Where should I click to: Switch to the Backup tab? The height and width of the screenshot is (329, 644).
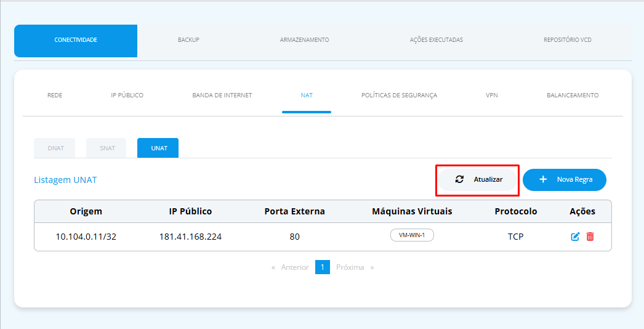pos(188,40)
